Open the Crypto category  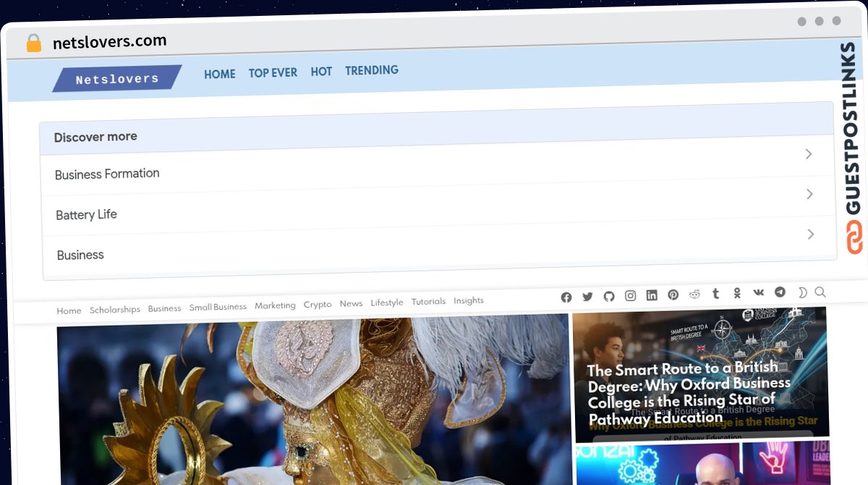[318, 305]
